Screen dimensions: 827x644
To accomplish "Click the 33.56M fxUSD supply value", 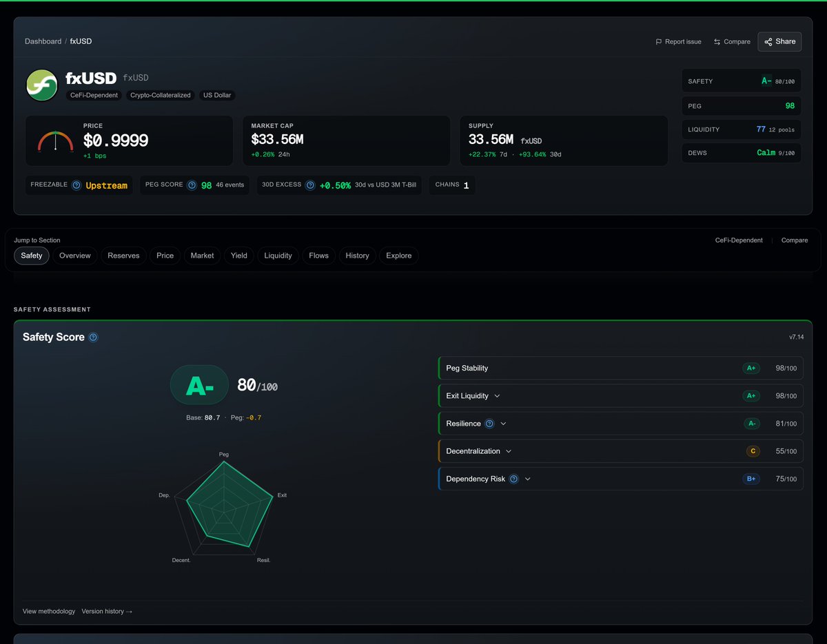I will point(505,140).
